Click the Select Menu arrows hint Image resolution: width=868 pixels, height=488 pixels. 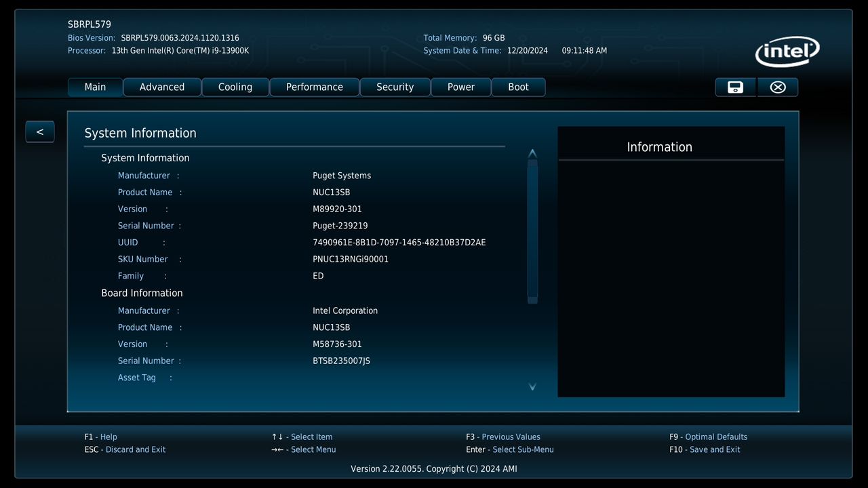(x=304, y=450)
